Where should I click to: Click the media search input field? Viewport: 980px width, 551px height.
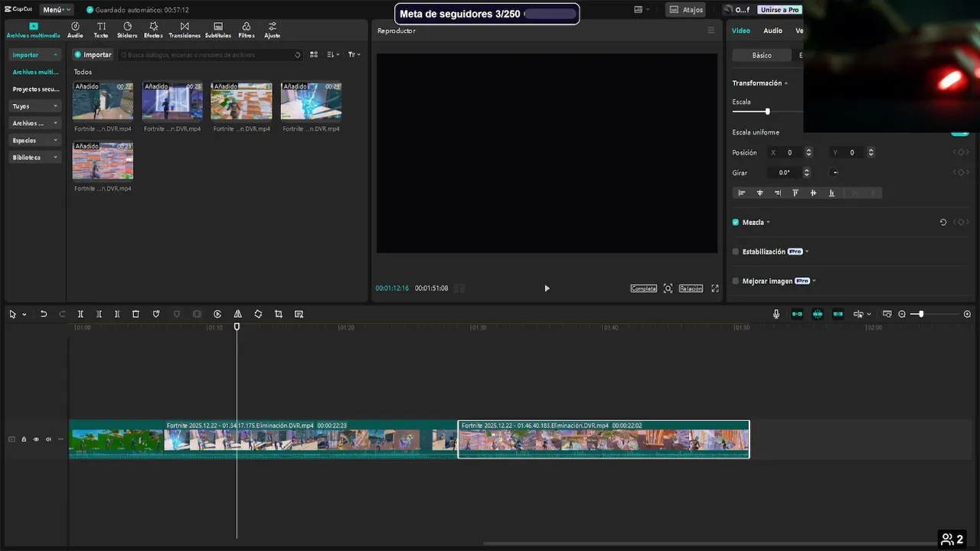tap(211, 54)
